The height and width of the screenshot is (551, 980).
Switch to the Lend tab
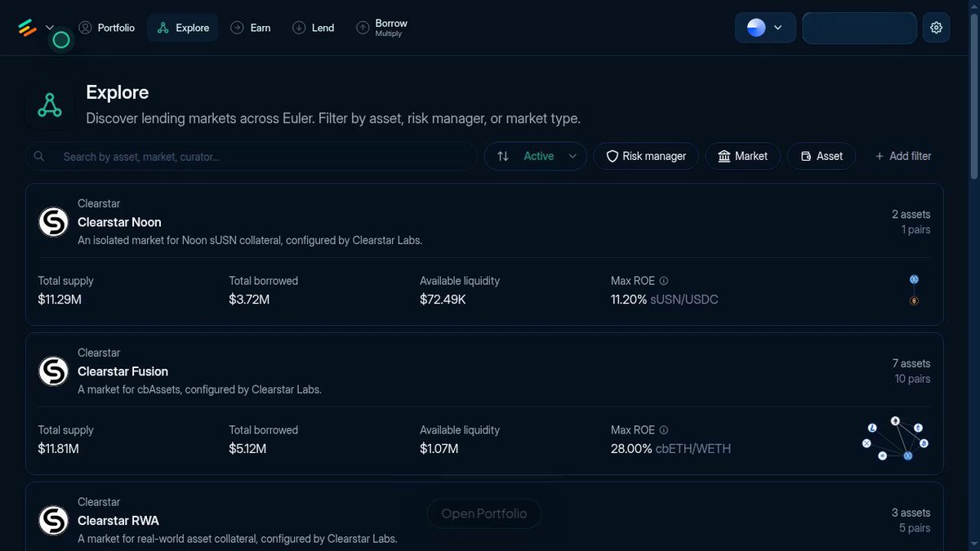pyautogui.click(x=313, y=28)
